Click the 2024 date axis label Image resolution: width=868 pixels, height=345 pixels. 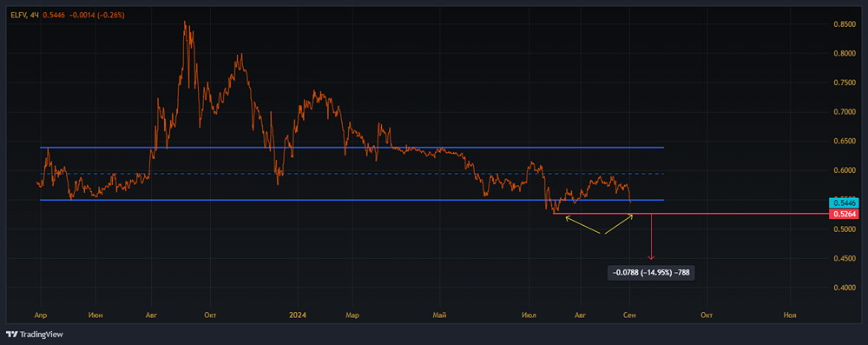298,315
